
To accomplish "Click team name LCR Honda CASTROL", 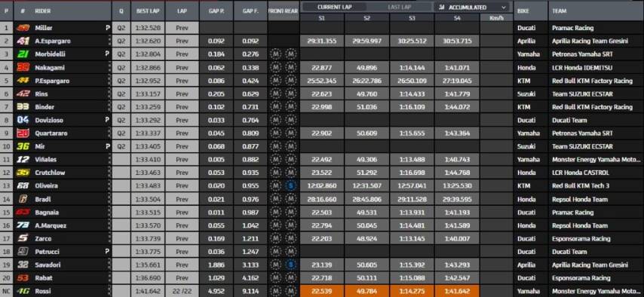I will click(x=581, y=173).
